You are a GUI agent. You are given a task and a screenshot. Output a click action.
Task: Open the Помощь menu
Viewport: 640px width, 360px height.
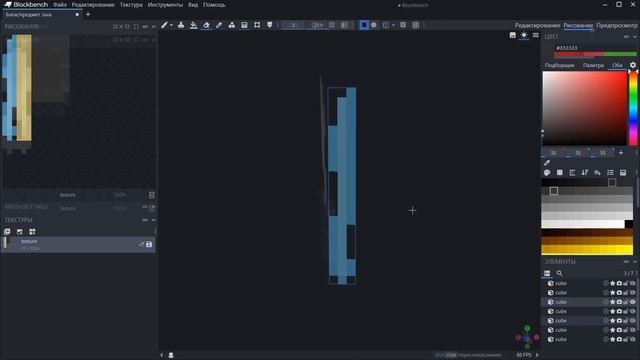tap(214, 5)
